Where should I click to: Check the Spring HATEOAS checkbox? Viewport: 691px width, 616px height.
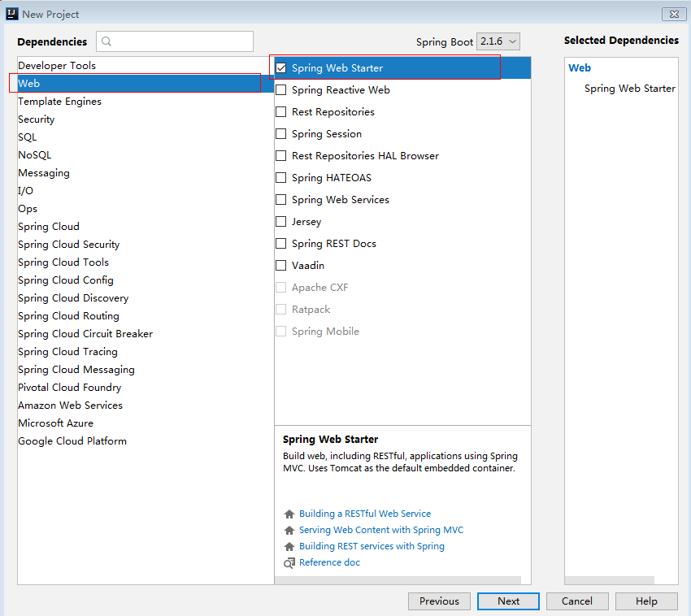click(x=280, y=178)
